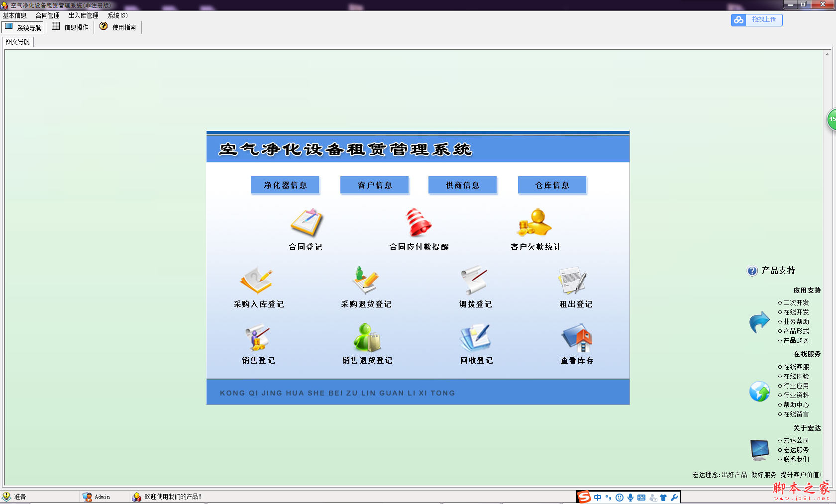This screenshot has width=836, height=504.
Task: Open the 回收登记 recycling registration icon
Action: coord(476,338)
